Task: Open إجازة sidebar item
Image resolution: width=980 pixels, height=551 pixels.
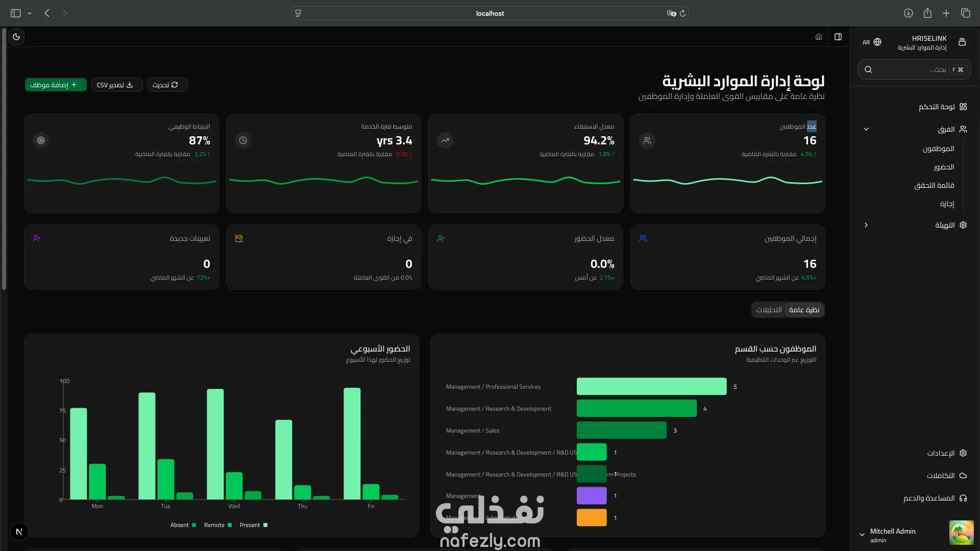Action: click(947, 204)
